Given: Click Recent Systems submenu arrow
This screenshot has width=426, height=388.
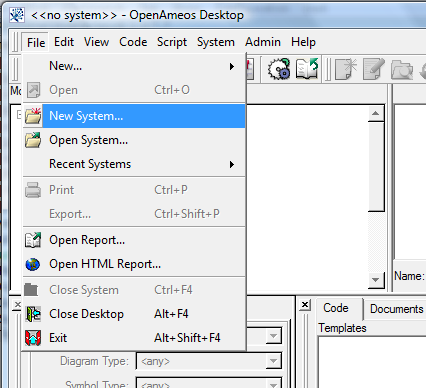Looking at the screenshot, I should 232,164.
